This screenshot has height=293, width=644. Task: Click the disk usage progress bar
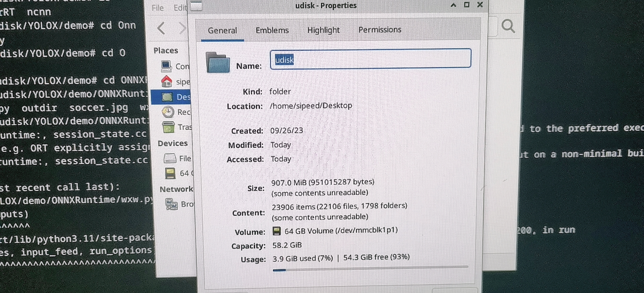[x=370, y=268]
